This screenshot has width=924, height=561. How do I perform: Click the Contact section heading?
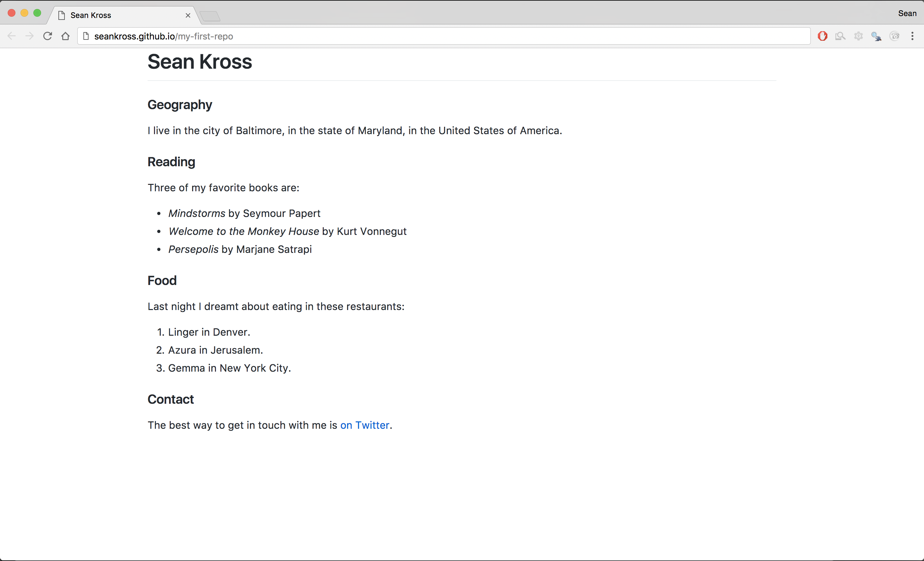171,399
